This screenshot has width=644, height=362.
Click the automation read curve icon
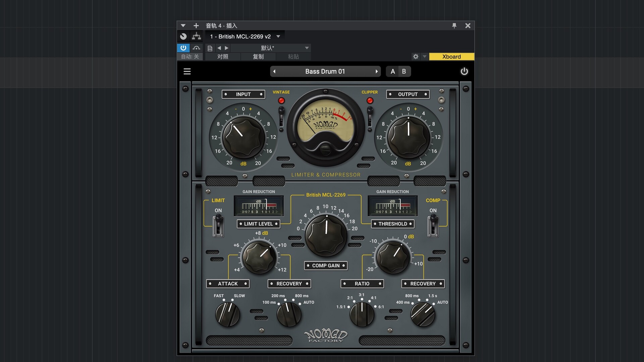point(197,48)
